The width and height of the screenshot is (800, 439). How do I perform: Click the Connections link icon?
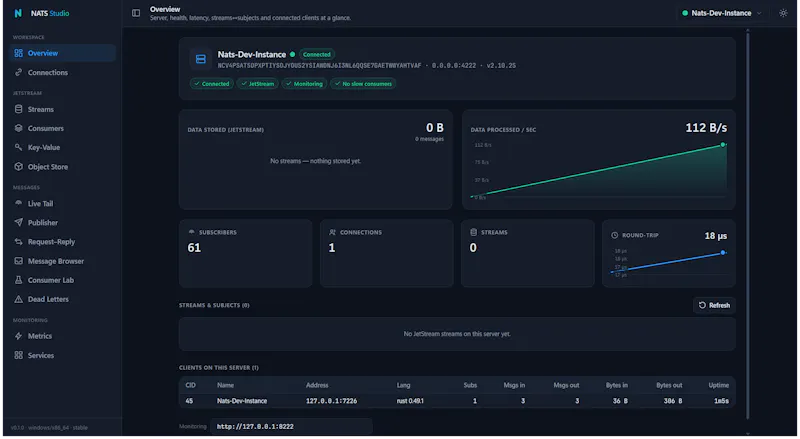(x=19, y=72)
